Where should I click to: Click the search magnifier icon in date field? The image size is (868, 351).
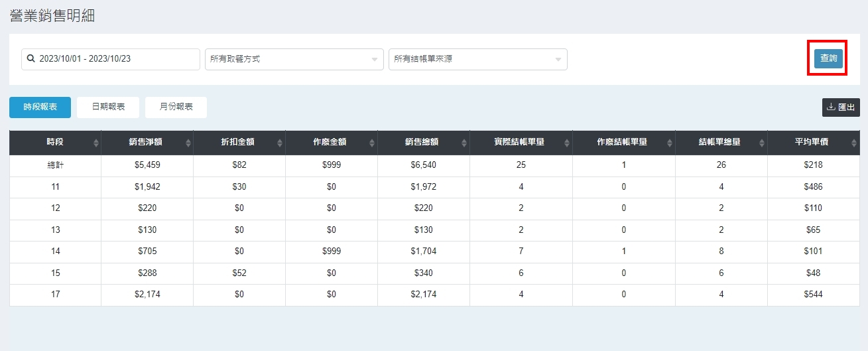point(31,59)
